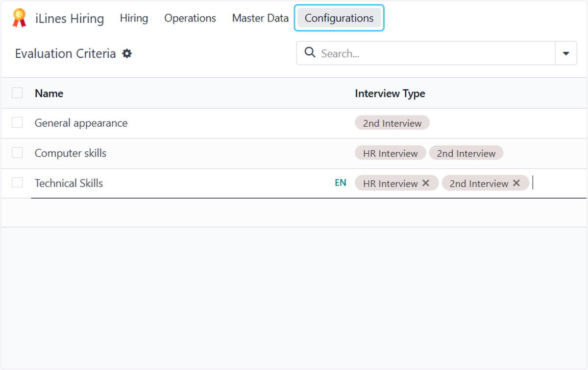Click the search magnifier icon

click(310, 53)
